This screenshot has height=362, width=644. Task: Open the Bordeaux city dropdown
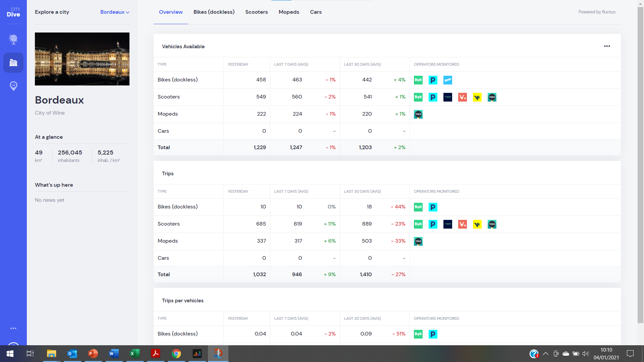115,12
